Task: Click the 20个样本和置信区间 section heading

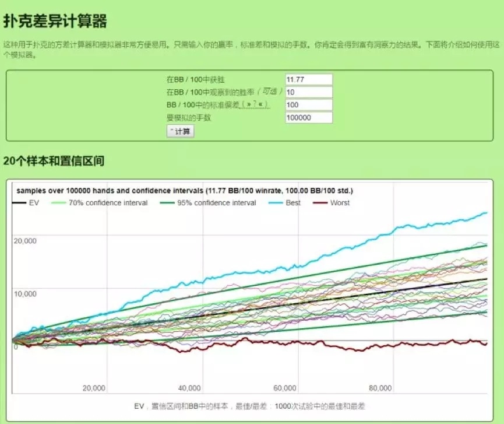Action: click(x=54, y=161)
